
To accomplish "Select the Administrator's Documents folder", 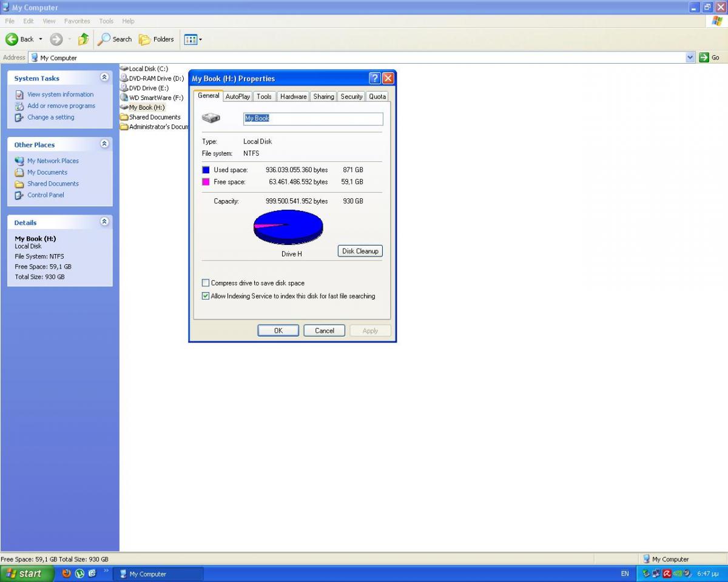I will click(x=155, y=127).
